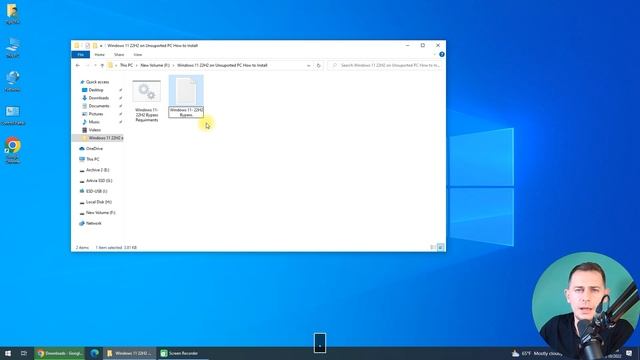Refresh the folder view

(319, 65)
